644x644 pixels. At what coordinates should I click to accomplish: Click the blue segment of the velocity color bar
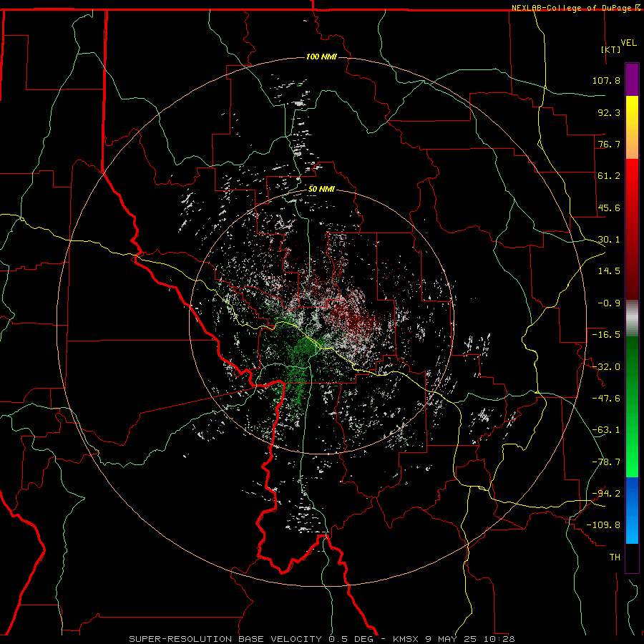pos(632,510)
